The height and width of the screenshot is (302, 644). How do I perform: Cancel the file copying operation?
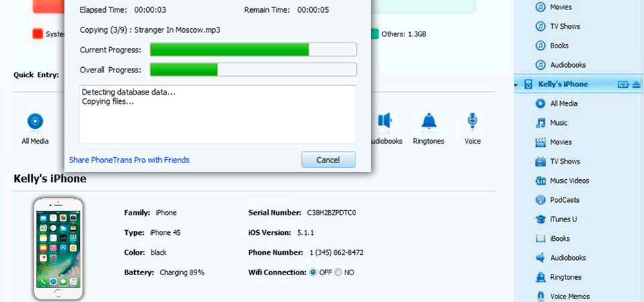328,160
